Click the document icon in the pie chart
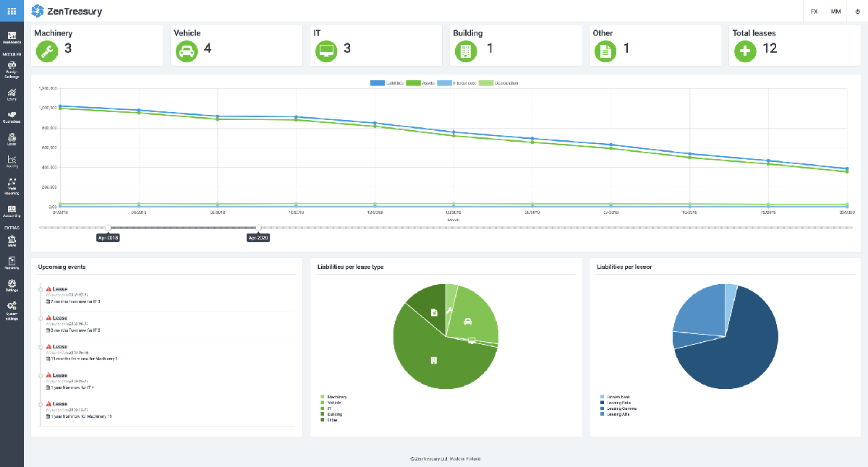 [x=434, y=312]
